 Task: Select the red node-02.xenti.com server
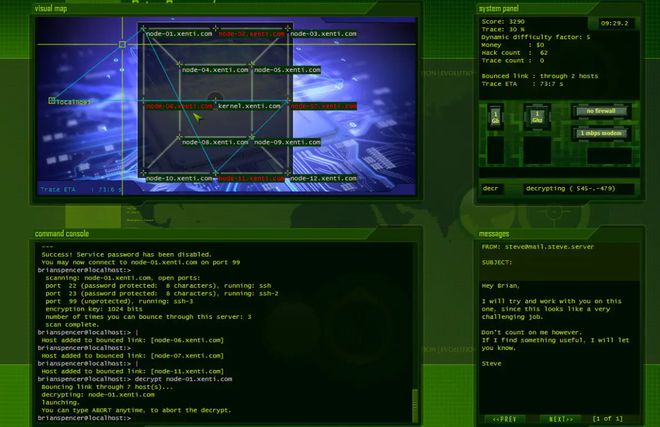pos(250,34)
